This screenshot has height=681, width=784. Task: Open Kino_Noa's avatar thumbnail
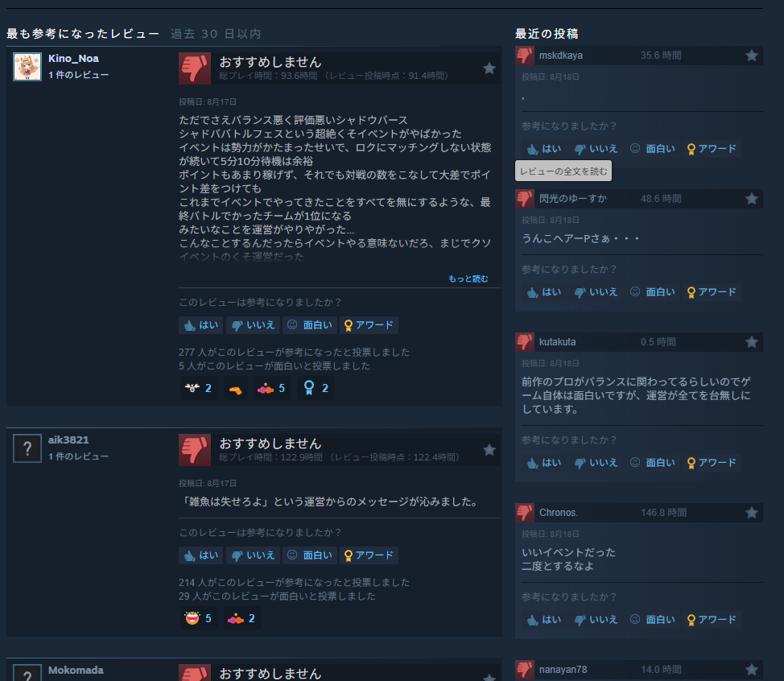point(27,67)
